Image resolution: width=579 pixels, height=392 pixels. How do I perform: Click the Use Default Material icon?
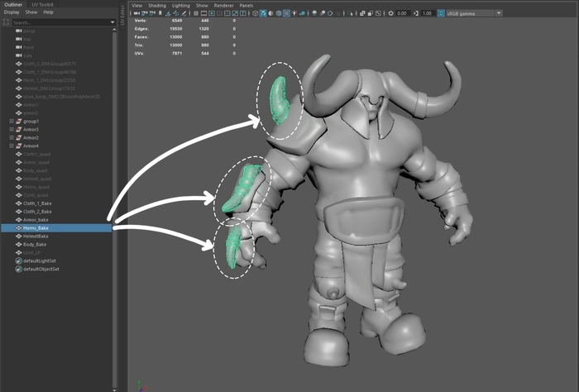coord(270,13)
